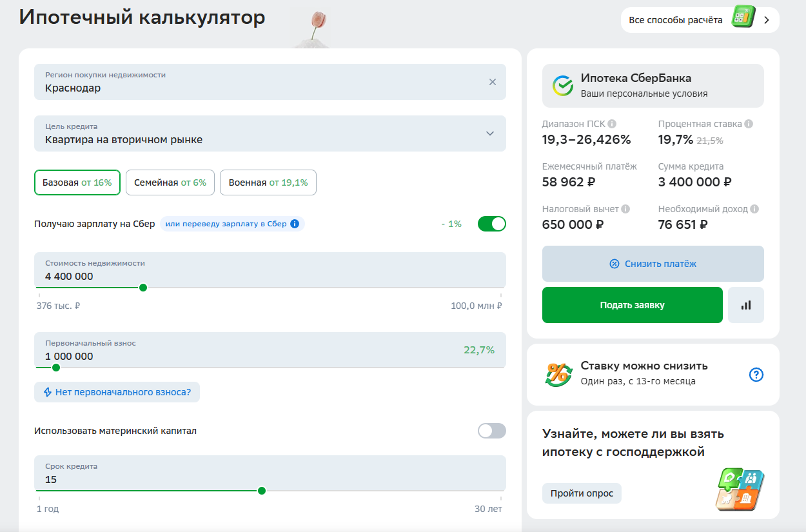Click info icon beside Налоговый вычет
This screenshot has width=806, height=532.
click(x=625, y=209)
